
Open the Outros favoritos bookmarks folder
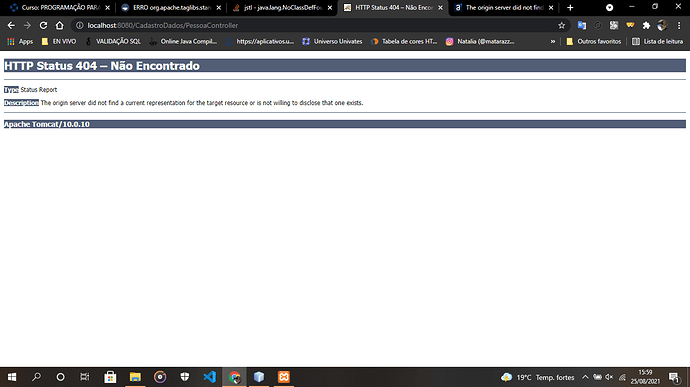(x=594, y=41)
